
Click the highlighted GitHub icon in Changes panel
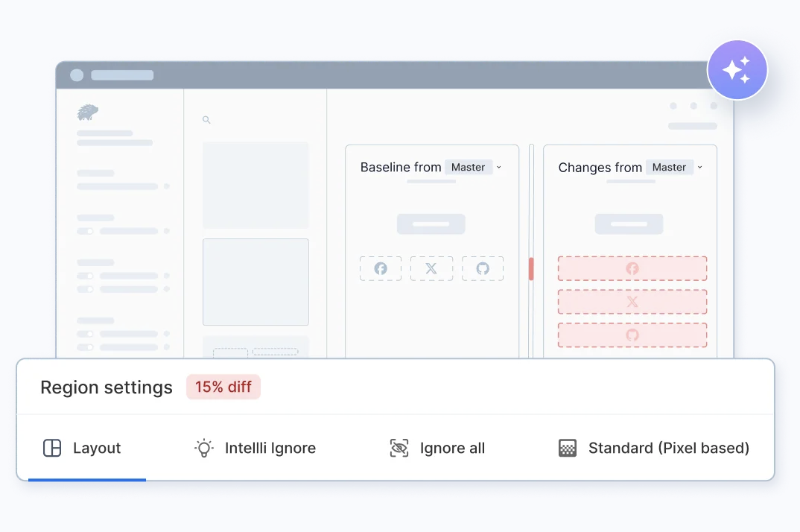632,335
